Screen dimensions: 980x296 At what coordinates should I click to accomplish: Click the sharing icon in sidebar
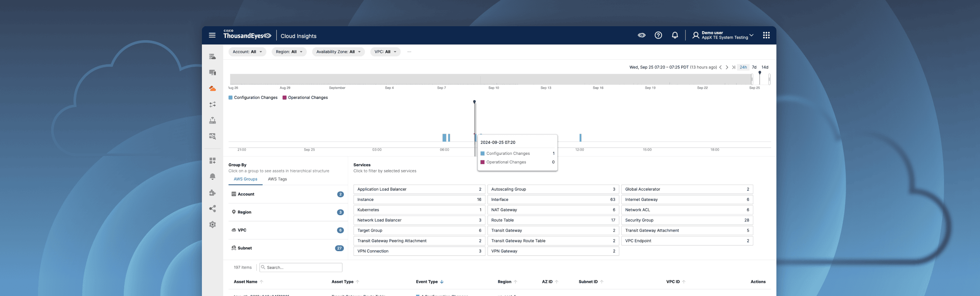coord(212,208)
